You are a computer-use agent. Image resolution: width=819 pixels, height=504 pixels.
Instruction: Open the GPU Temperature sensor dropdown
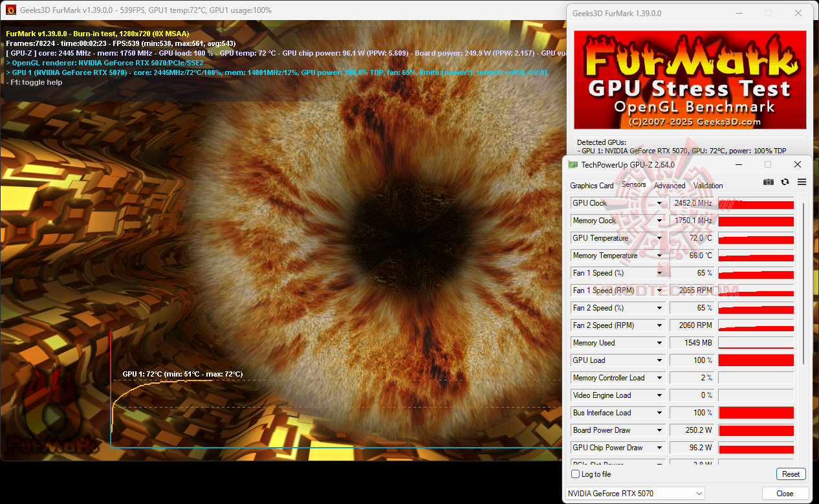coord(659,238)
